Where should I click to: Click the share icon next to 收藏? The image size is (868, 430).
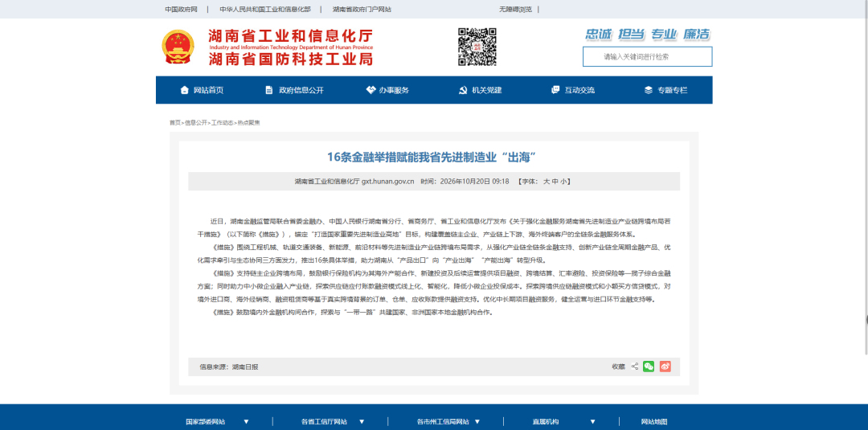click(635, 367)
